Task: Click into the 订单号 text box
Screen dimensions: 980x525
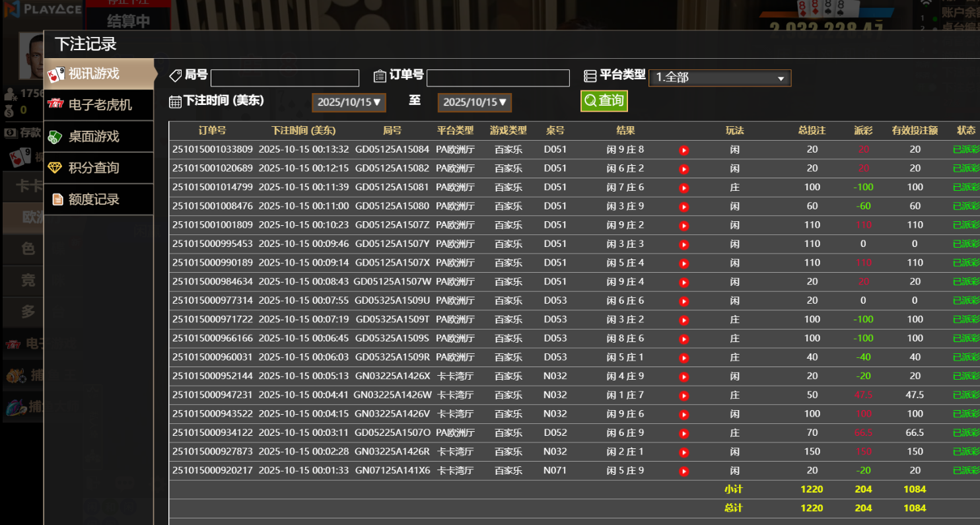Action: 498,78
